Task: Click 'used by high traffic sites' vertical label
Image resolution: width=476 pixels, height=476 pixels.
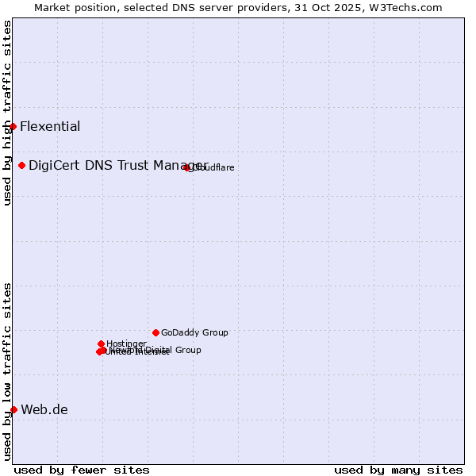Action: (7, 113)
